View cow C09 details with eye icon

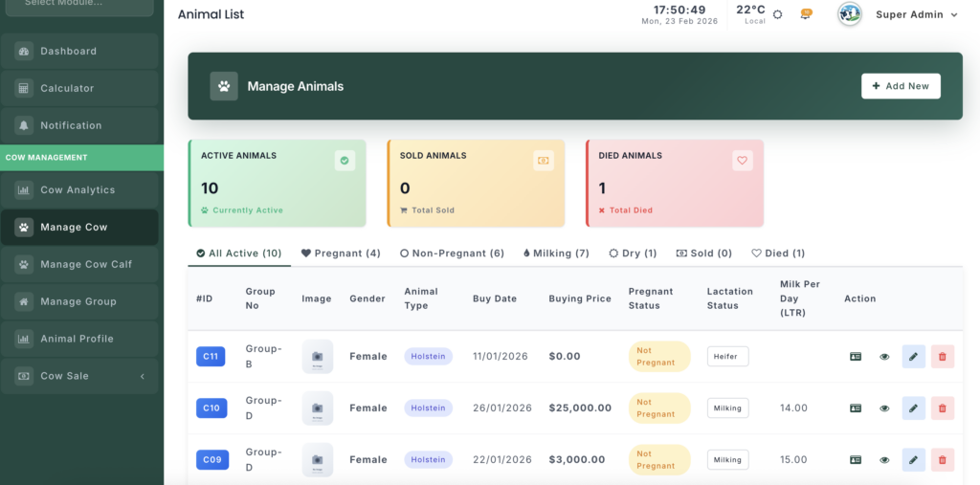coord(884,460)
